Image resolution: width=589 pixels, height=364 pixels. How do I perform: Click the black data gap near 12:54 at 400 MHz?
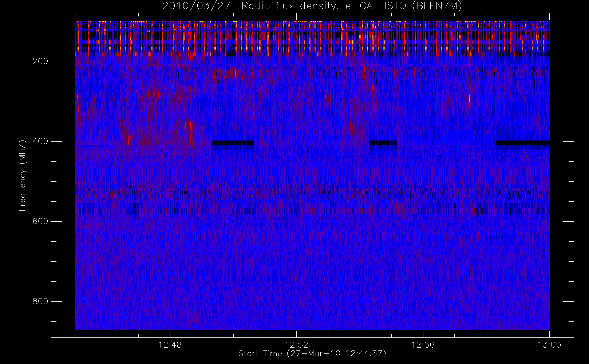[x=383, y=143]
